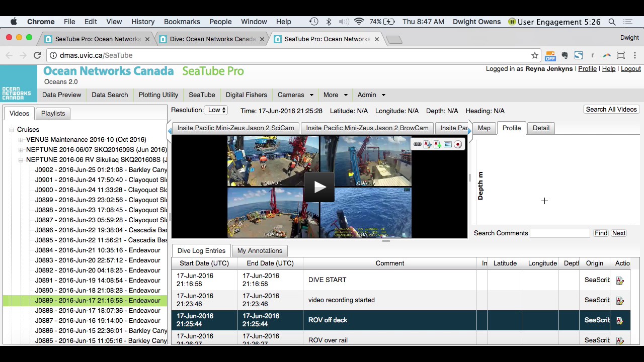Open Spotlight search in the menu bar
The image size is (644, 362).
coord(612,22)
